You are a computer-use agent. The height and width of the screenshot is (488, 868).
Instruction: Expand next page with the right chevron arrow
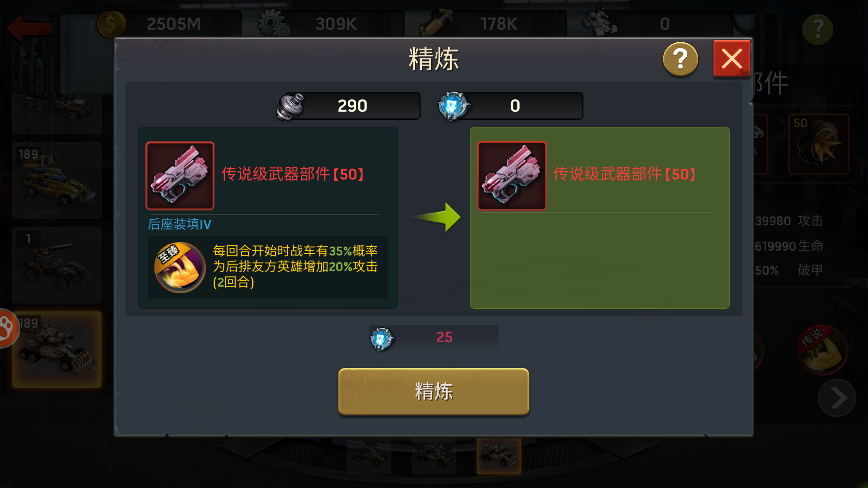coord(837,398)
